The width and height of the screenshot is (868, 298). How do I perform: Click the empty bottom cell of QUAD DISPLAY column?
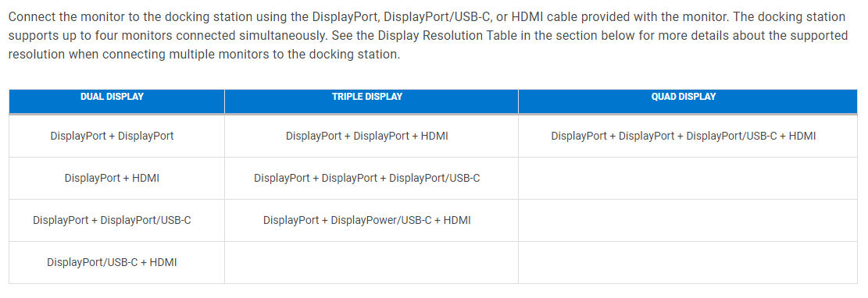(688, 262)
